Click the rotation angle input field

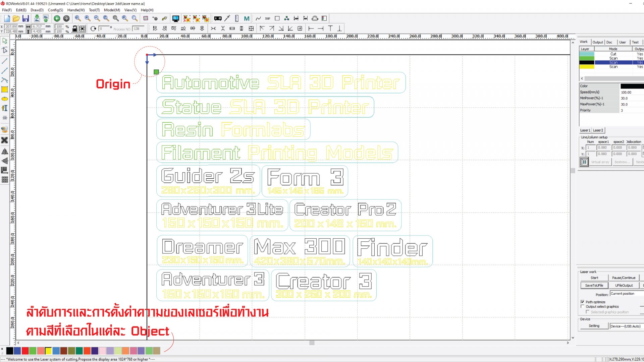point(104,29)
